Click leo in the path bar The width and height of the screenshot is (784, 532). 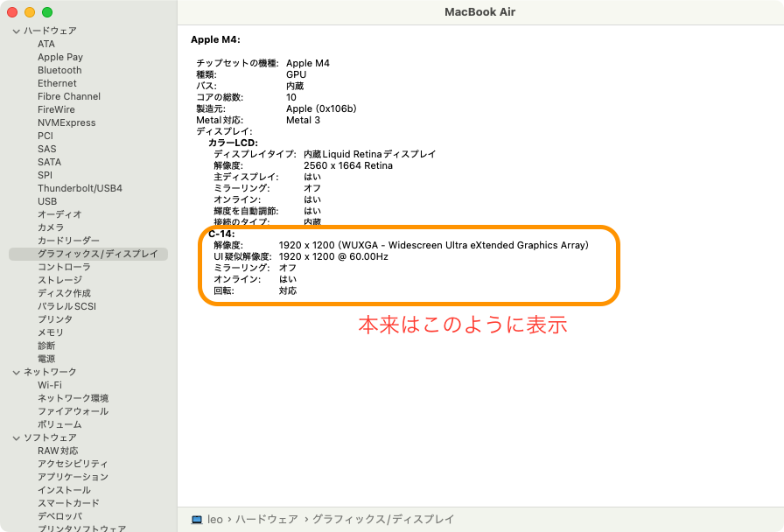point(215,519)
